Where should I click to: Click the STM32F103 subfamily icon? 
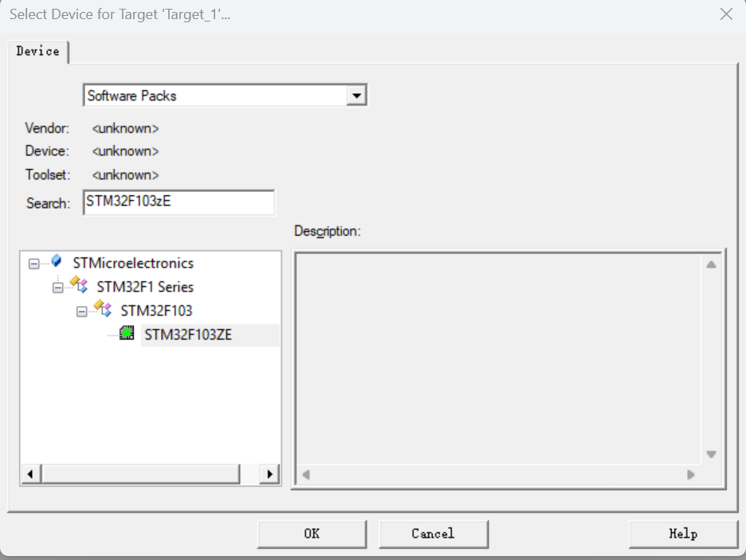pos(103,310)
